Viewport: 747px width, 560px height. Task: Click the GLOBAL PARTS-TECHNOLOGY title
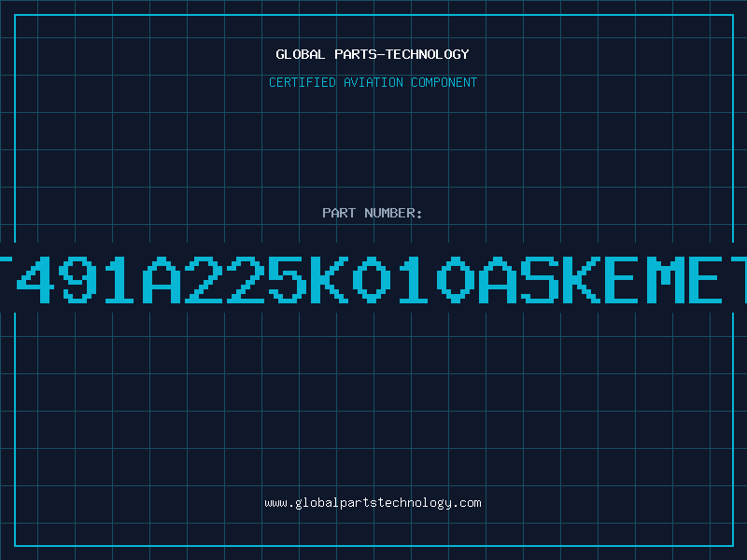click(373, 54)
